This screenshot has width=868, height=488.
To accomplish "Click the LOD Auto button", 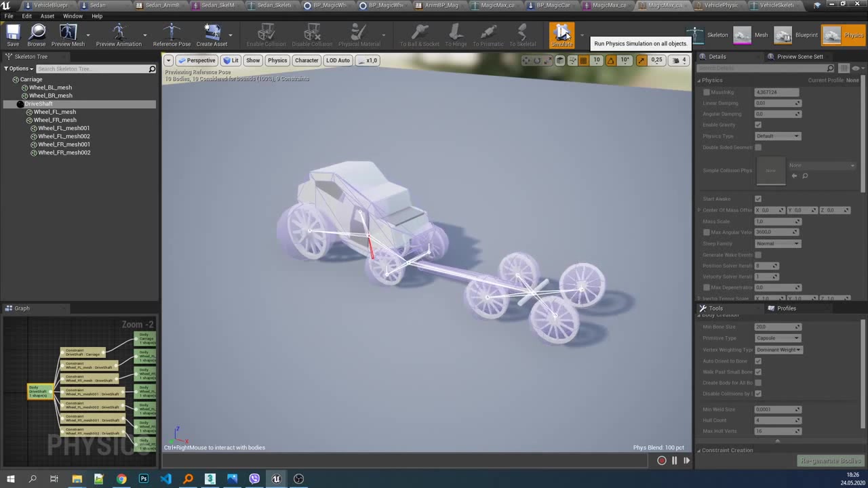I will click(338, 60).
